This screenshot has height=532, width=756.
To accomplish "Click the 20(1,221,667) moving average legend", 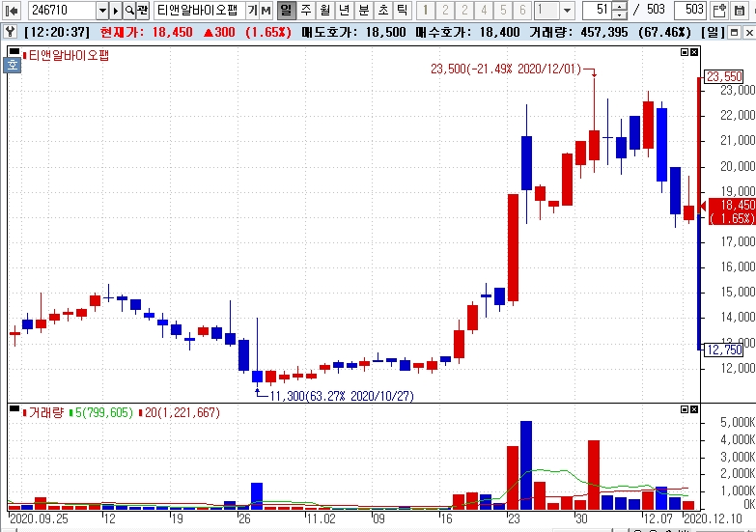I will pyautogui.click(x=182, y=413).
